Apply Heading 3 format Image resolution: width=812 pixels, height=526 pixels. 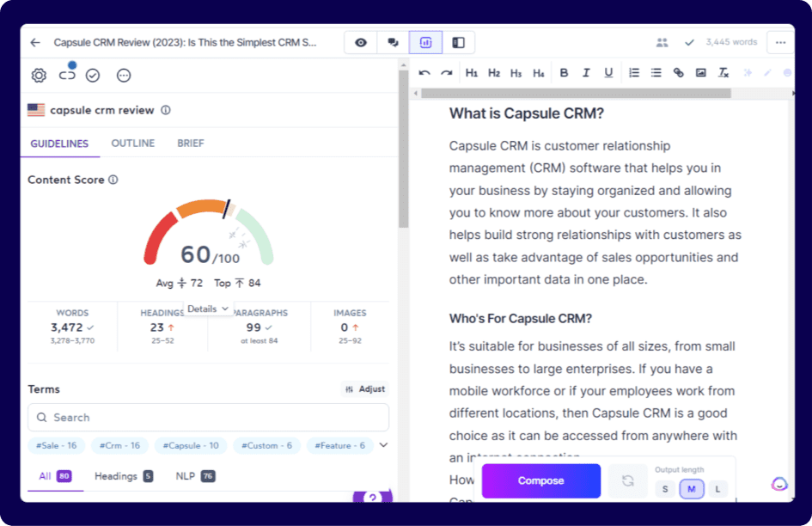[516, 73]
